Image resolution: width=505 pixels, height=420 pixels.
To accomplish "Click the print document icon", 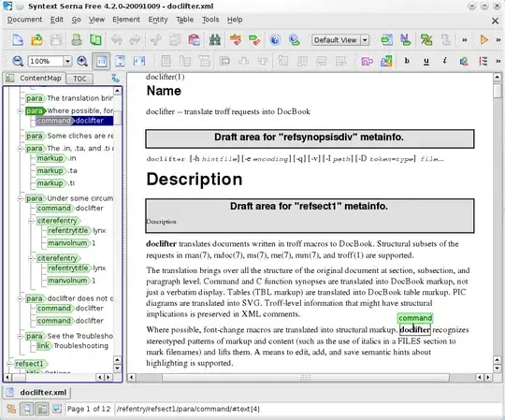I will click(x=77, y=40).
